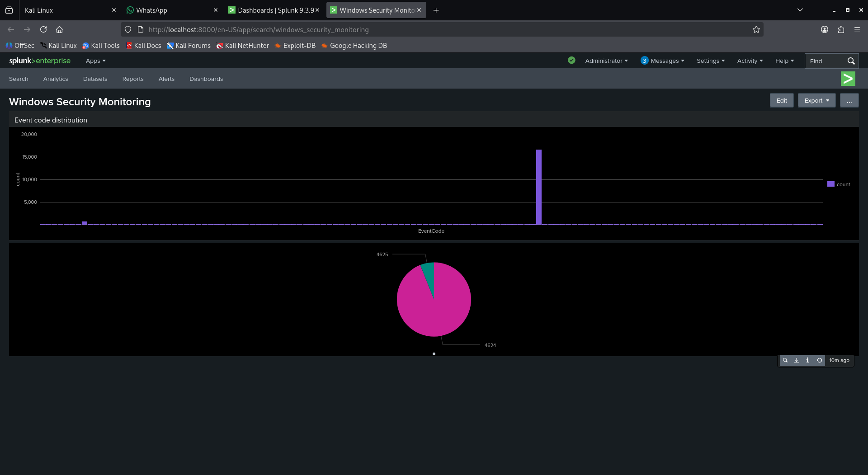Expand the Export dropdown button

tap(816, 100)
